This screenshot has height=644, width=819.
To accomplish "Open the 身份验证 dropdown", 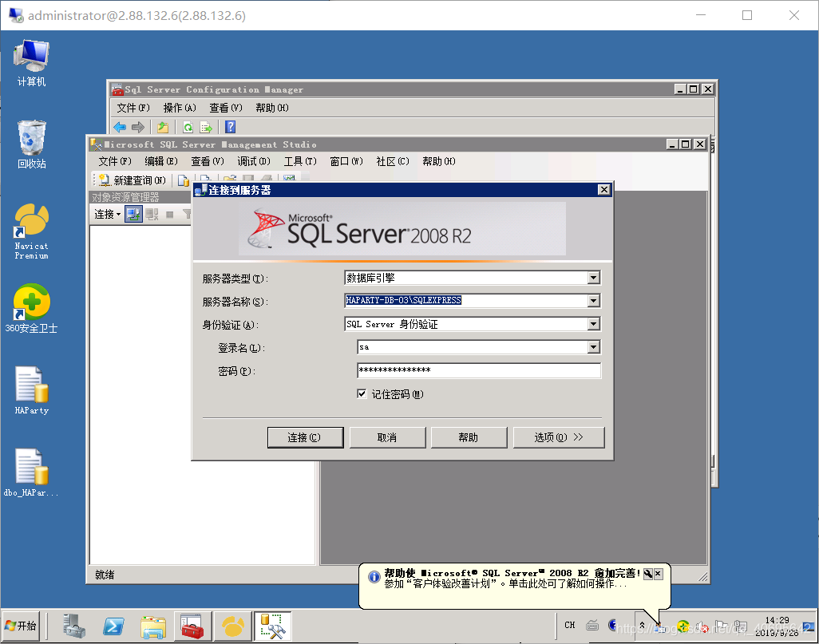I will pos(593,324).
